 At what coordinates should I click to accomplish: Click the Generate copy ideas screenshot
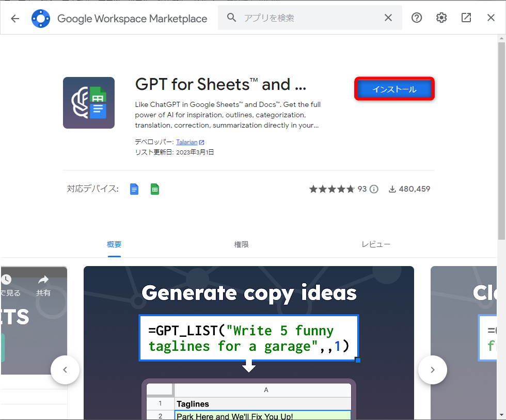coord(249,343)
